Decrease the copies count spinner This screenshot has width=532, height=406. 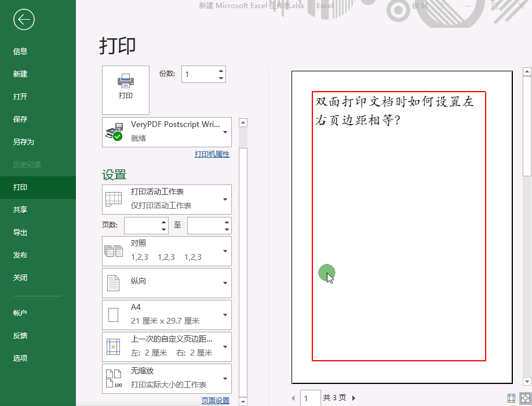click(221, 78)
